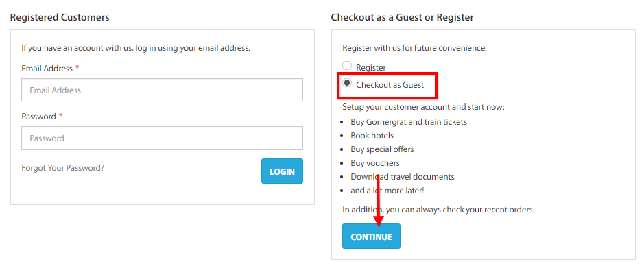Select the Checkout as Guest radio button
The width and height of the screenshot is (644, 268).
[348, 83]
